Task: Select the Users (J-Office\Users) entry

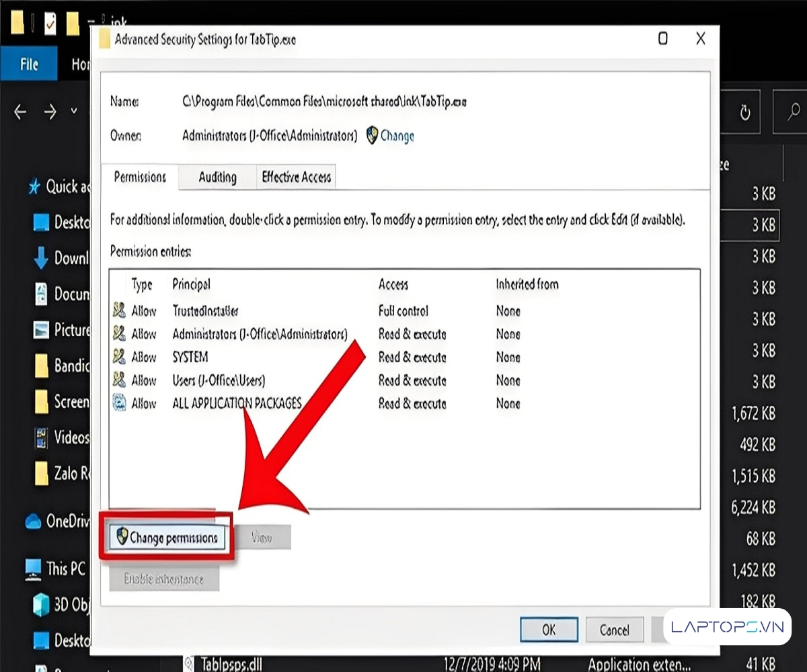Action: pos(219,380)
